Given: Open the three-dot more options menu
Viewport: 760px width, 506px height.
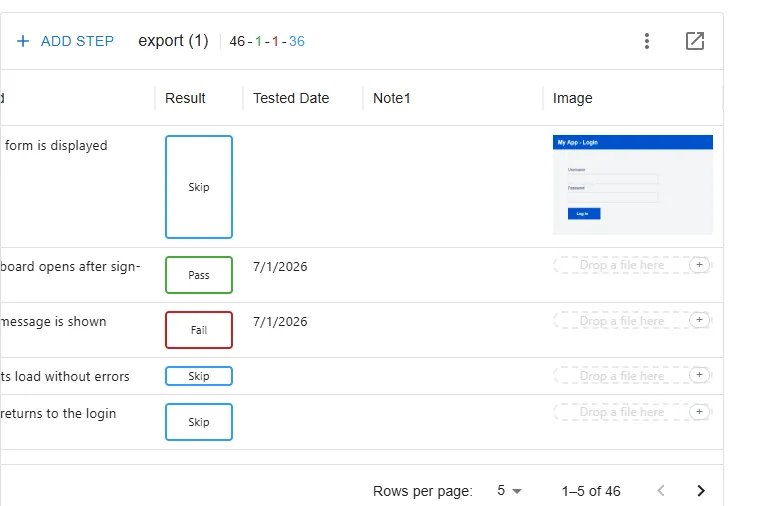Looking at the screenshot, I should pos(647,41).
